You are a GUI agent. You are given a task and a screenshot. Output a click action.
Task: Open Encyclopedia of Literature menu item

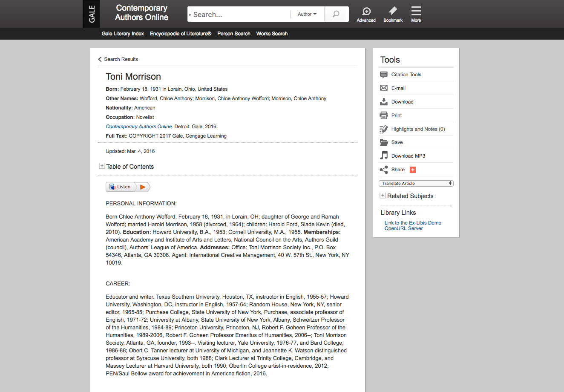coord(181,34)
